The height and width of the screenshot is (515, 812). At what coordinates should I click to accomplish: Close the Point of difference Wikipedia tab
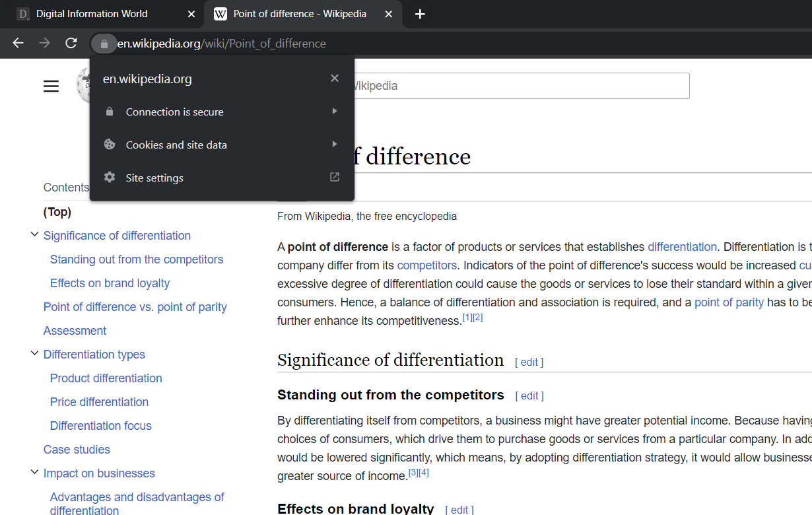pos(389,14)
